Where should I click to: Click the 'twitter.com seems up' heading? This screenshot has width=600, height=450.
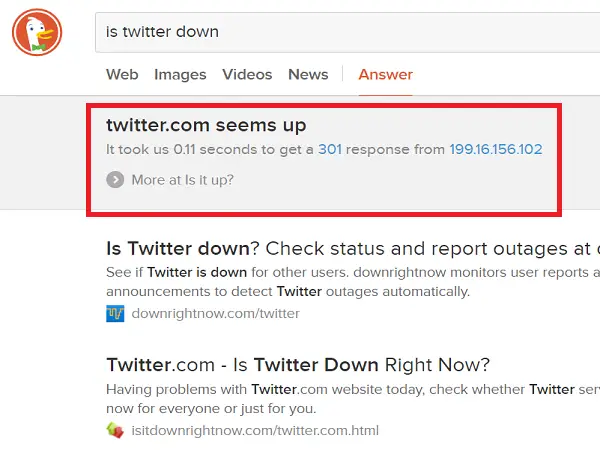tap(206, 126)
